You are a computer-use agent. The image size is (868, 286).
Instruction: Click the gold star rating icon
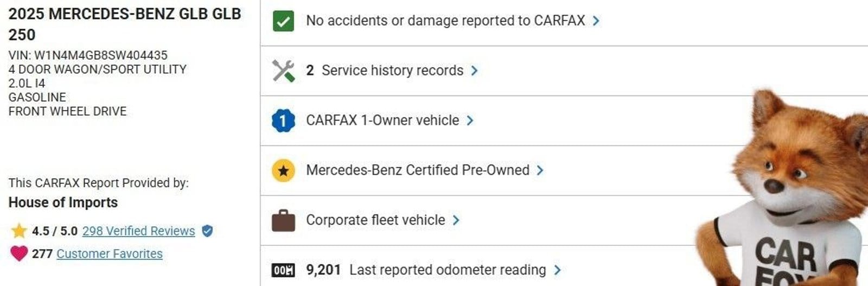click(x=19, y=231)
